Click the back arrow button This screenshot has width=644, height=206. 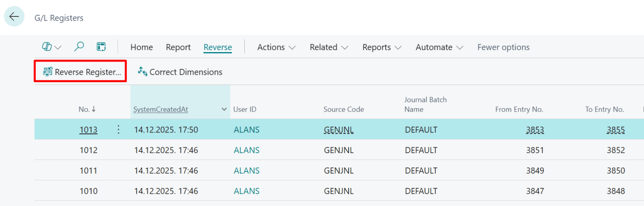(x=14, y=16)
